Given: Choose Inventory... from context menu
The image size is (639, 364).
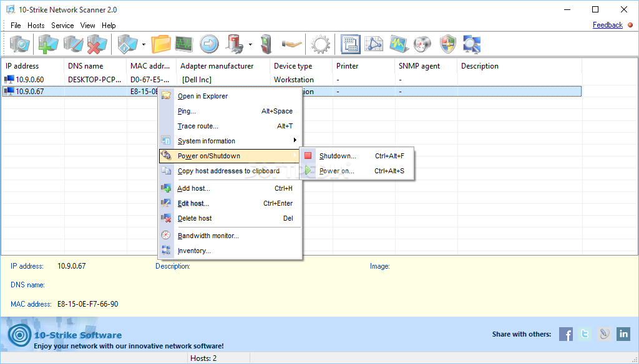Looking at the screenshot, I should pos(230,251).
